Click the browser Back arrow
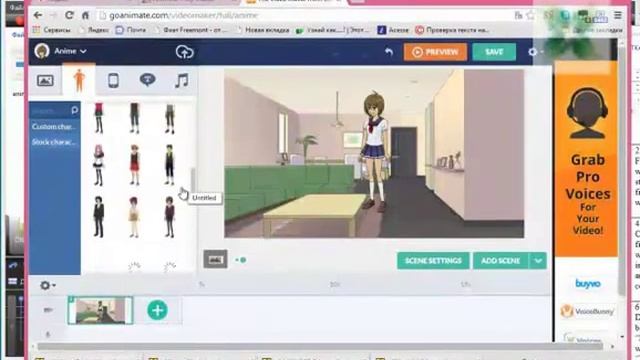The image size is (640, 360). click(38, 15)
